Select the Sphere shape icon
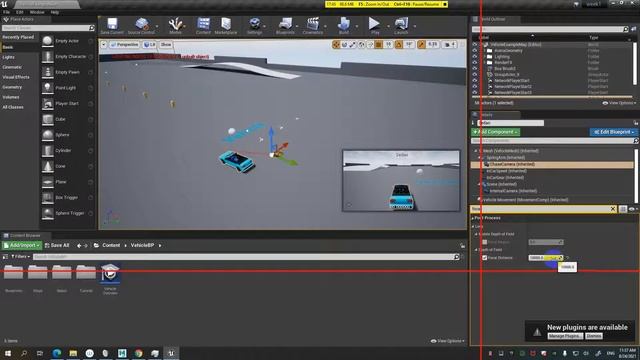 point(48,135)
